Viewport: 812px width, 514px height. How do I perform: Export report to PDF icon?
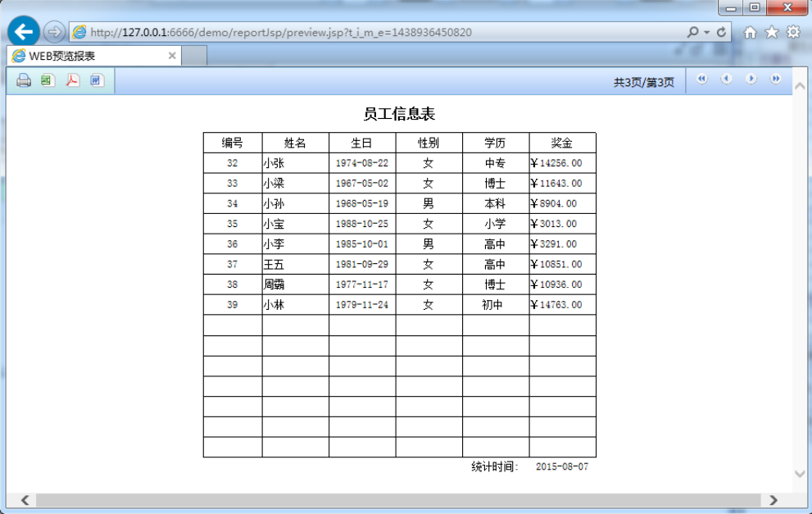pos(72,80)
